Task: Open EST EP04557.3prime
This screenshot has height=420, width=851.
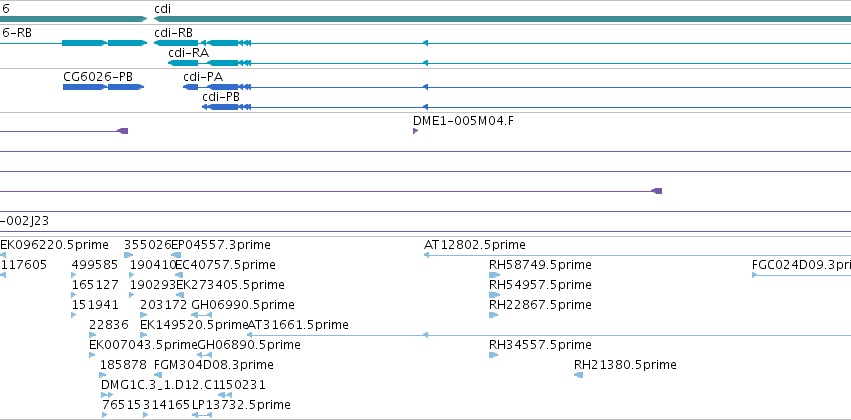Action: point(221,245)
